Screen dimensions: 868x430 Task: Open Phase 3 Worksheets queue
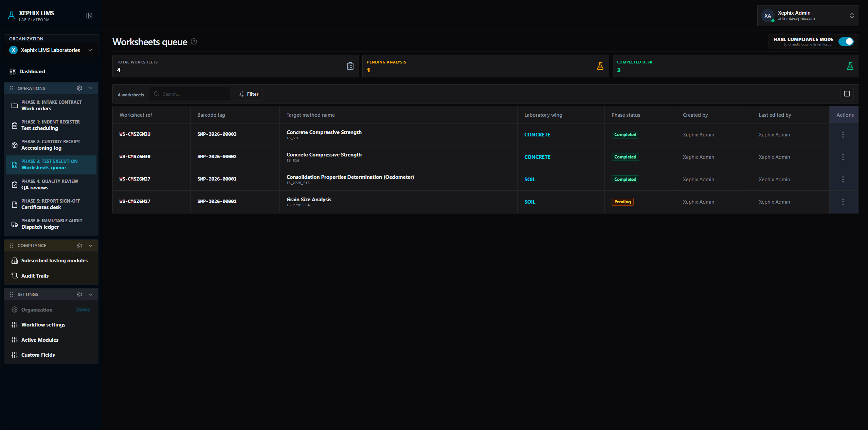click(x=51, y=165)
